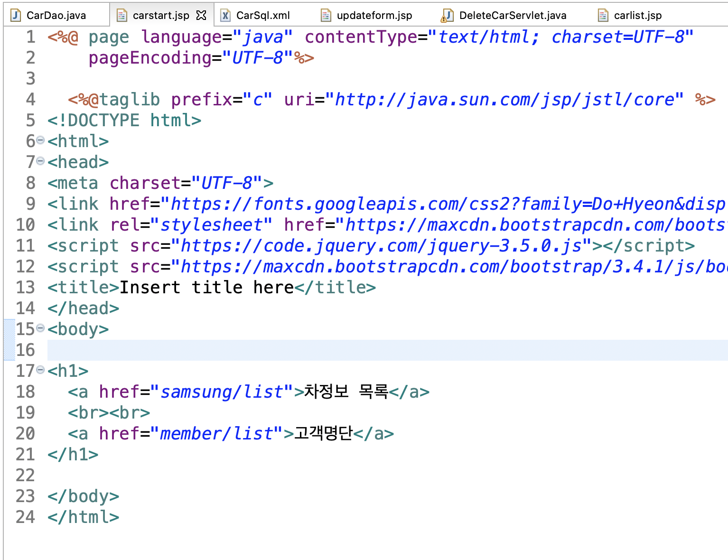Image resolution: width=728 pixels, height=560 pixels.
Task: Click the CarSql.xml XML file icon
Action: tap(226, 15)
